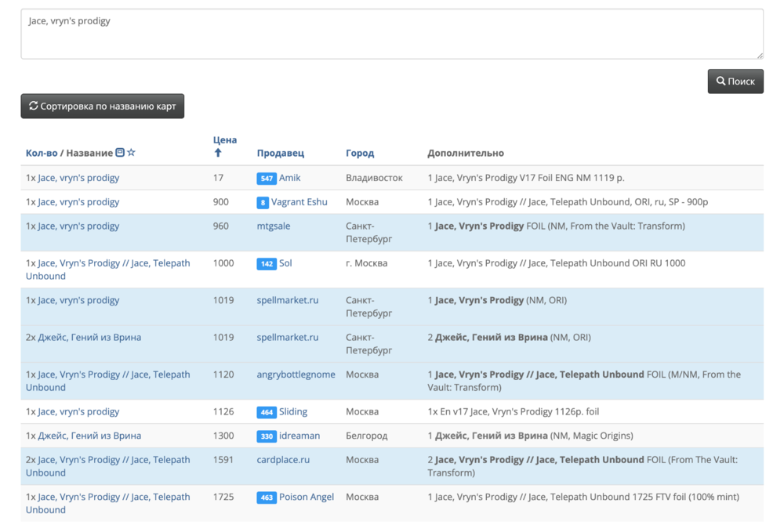
Task: Click Vagrant Eshu's rating badge 8
Action: pyautogui.click(x=263, y=203)
